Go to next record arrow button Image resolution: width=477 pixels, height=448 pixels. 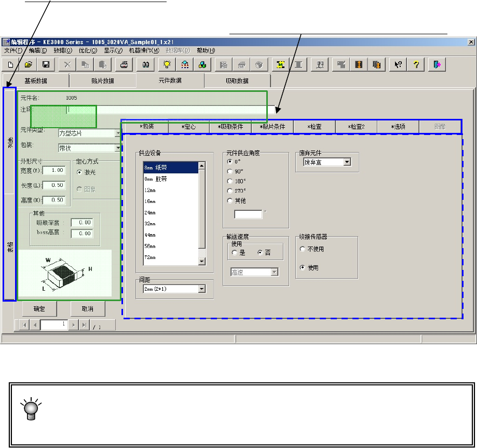click(73, 325)
